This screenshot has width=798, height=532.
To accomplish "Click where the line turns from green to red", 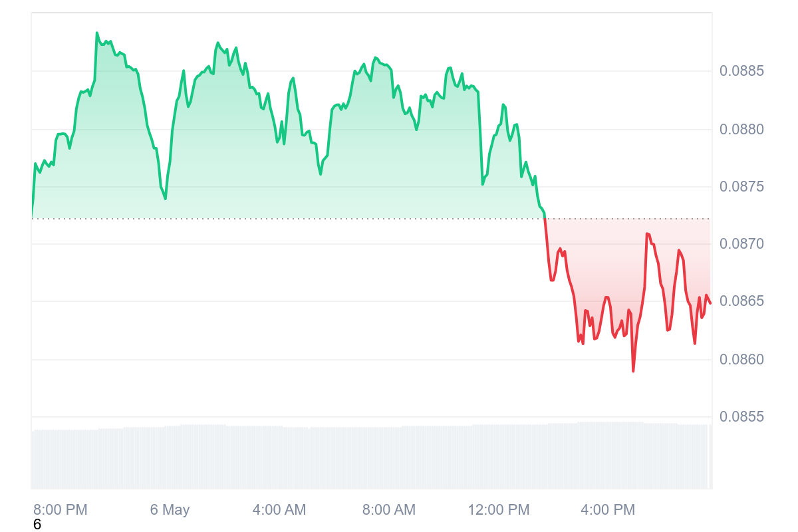I will (545, 218).
